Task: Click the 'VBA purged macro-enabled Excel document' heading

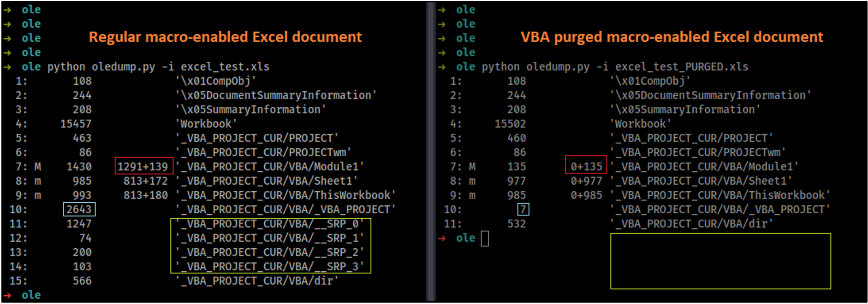Action: click(x=672, y=37)
